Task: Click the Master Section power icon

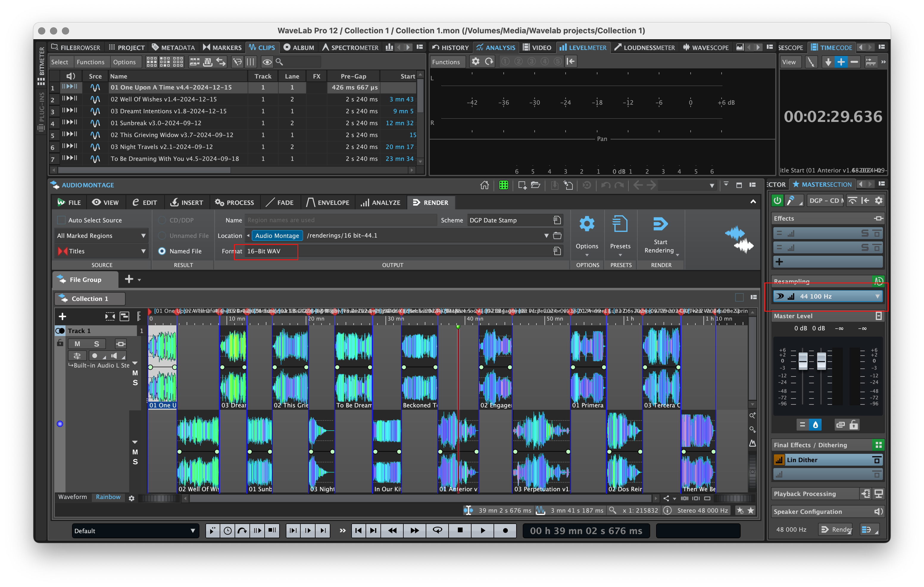Action: [x=777, y=200]
